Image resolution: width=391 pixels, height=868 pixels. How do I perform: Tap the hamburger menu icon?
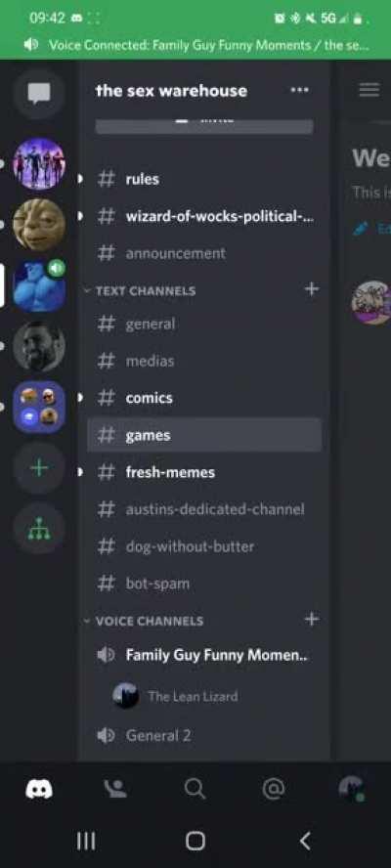click(x=369, y=90)
